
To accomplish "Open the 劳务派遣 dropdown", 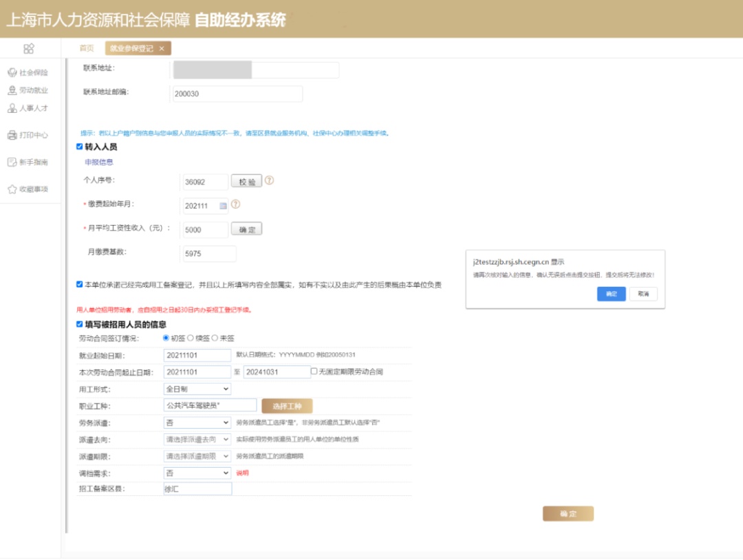I will 197,422.
